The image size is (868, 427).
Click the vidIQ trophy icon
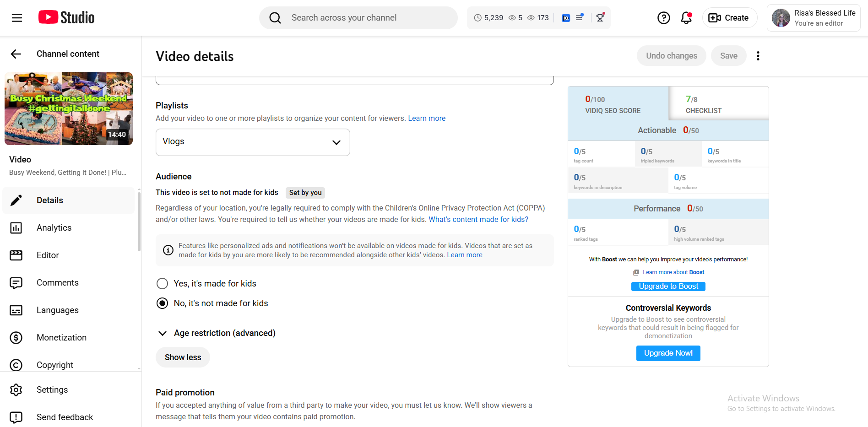point(600,18)
